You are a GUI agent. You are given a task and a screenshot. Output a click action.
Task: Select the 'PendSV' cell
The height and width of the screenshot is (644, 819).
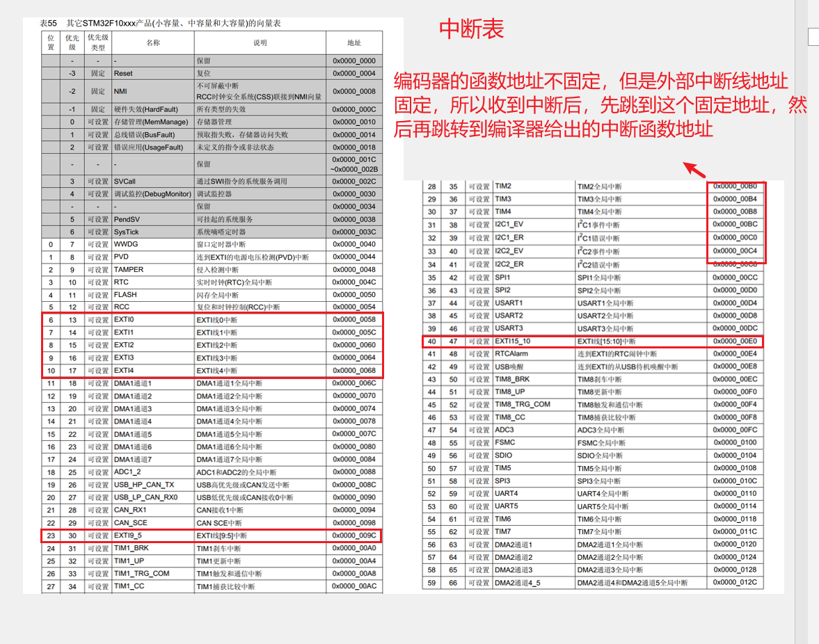pos(153,219)
